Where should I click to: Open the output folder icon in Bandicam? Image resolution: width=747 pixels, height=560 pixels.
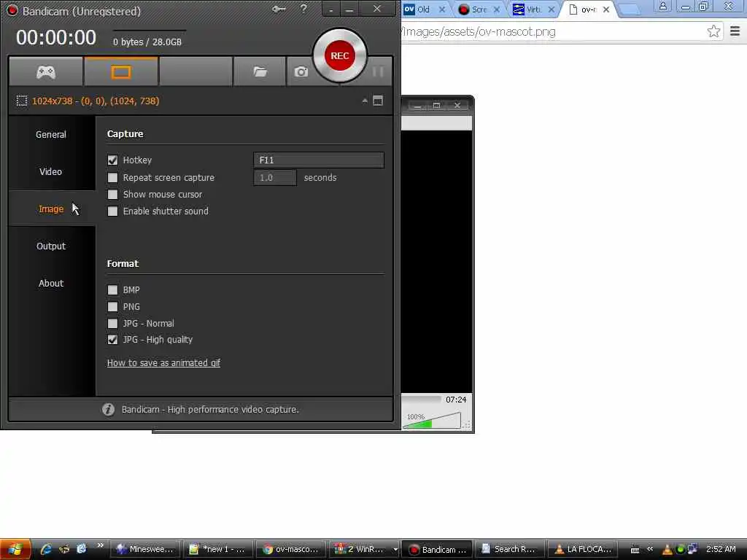(x=260, y=72)
